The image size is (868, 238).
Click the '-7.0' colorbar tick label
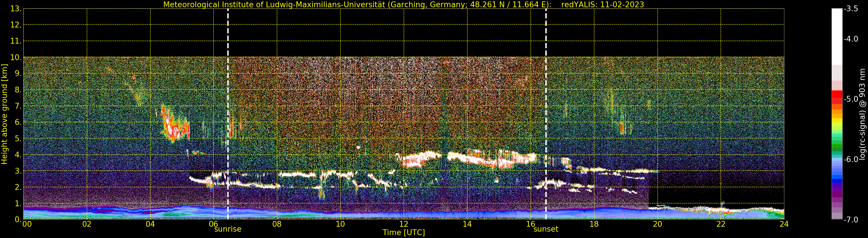851,220
